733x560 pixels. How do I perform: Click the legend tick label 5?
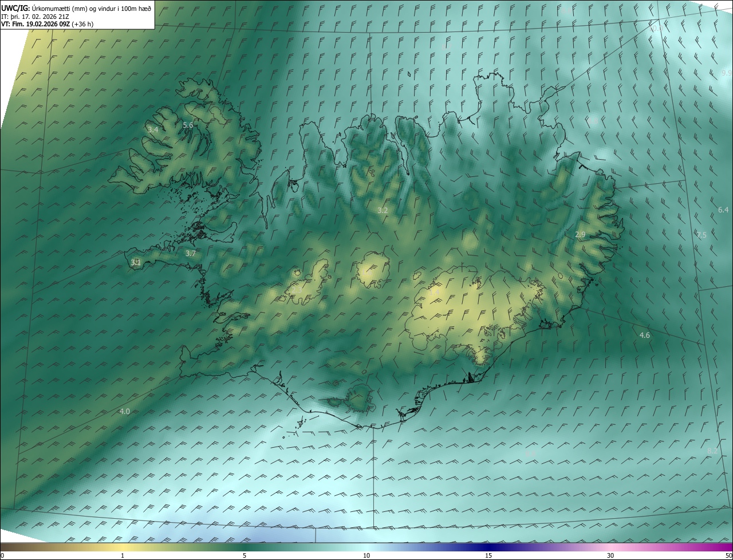point(245,555)
